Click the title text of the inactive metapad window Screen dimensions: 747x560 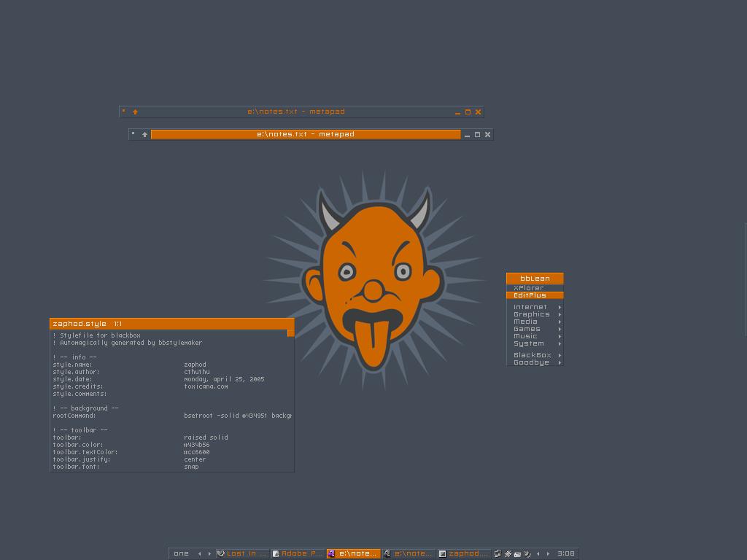[296, 112]
